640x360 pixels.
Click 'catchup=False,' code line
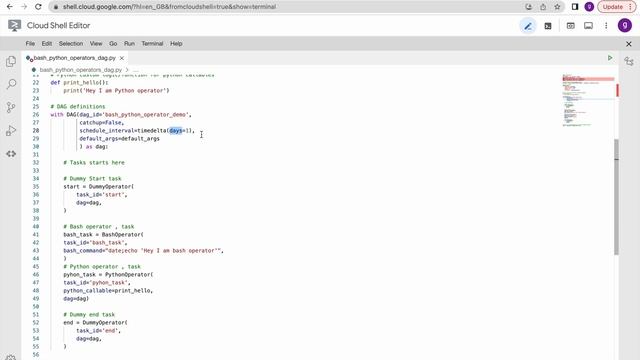(102, 122)
